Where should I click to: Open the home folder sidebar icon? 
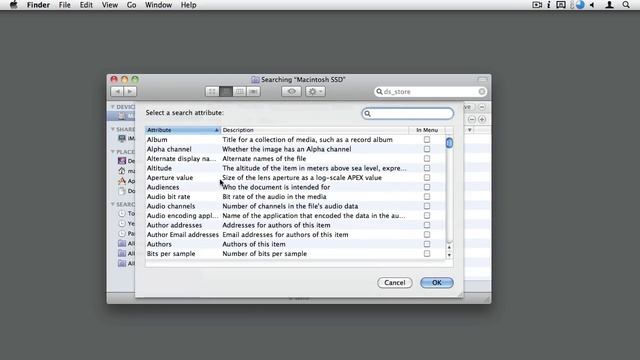tap(122, 171)
